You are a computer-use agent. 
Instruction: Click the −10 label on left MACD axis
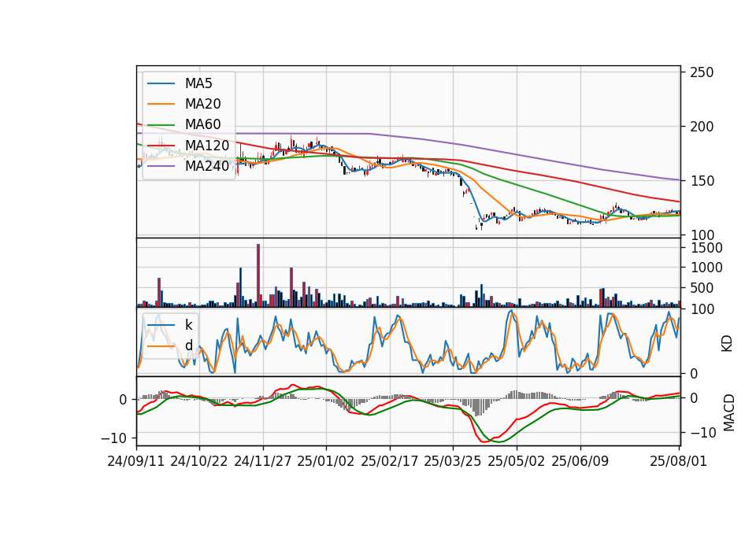click(113, 438)
